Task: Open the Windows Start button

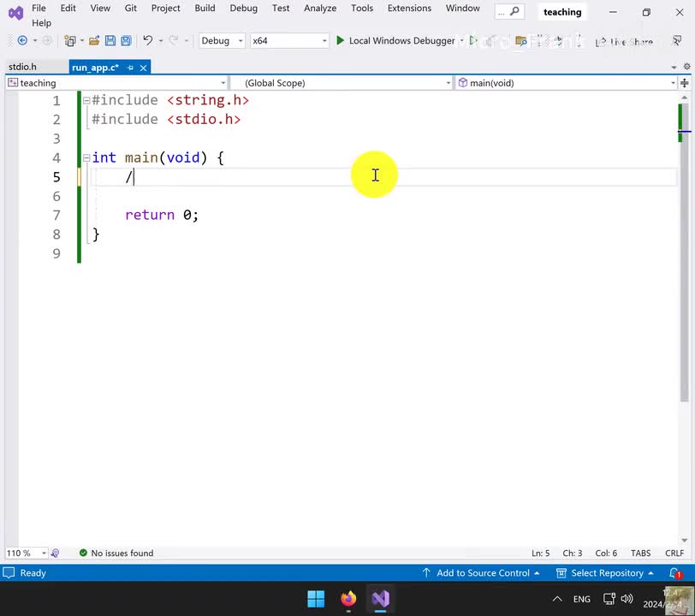Action: click(316, 599)
